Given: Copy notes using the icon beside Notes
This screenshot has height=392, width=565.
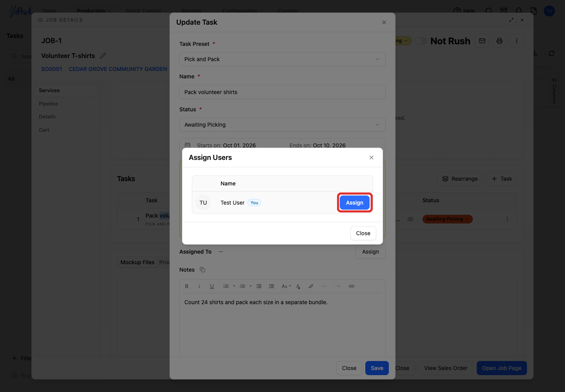Looking at the screenshot, I should pos(202,270).
